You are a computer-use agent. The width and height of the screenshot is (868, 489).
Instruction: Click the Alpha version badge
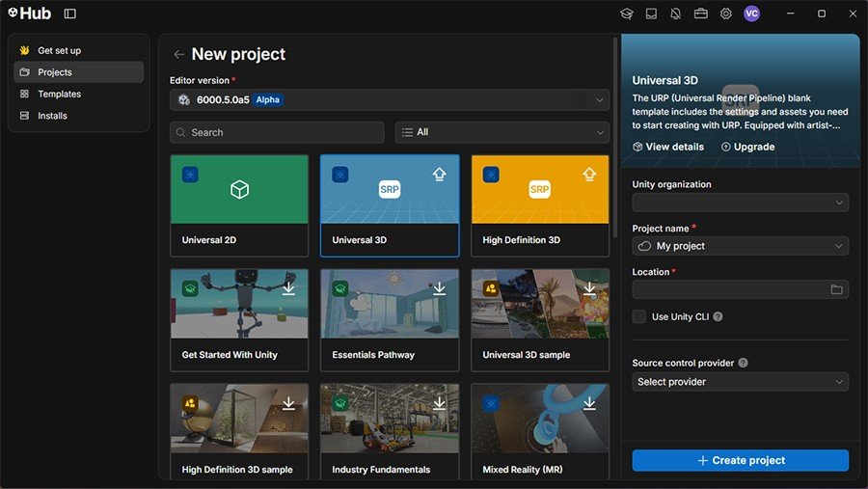pos(268,99)
